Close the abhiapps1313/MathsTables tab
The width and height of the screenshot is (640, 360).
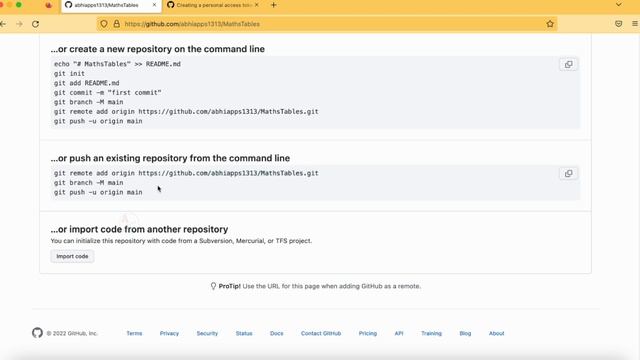point(154,5)
